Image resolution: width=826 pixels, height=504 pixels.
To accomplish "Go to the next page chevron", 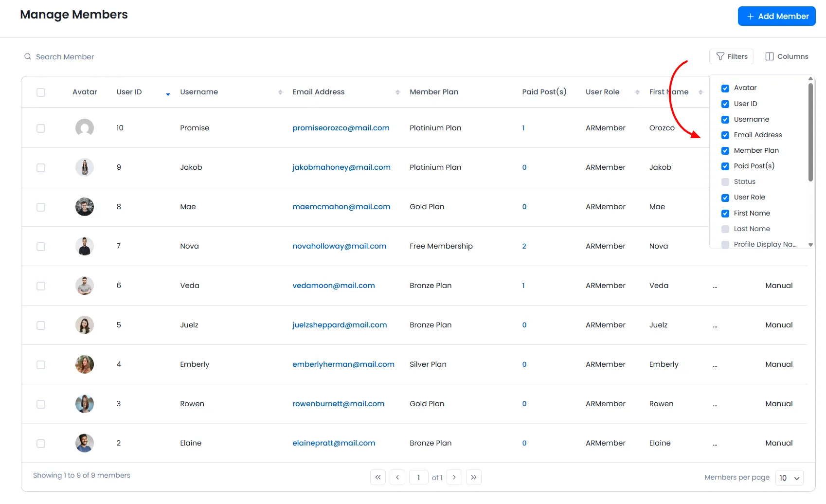I will pos(454,477).
